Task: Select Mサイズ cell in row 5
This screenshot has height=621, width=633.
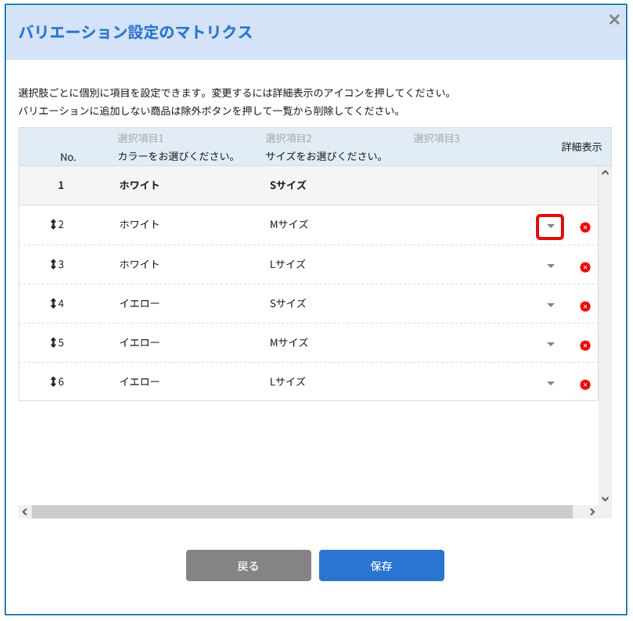Action: (289, 342)
